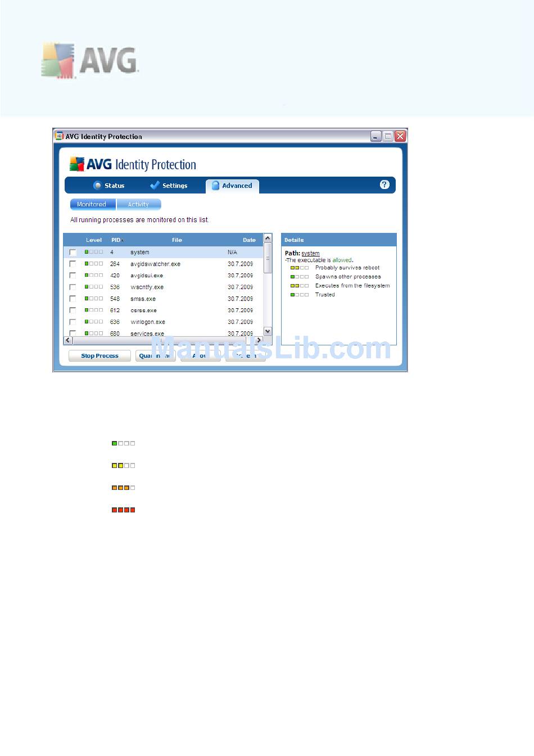Click the AVG Identity Protection title bar icon

[59, 136]
